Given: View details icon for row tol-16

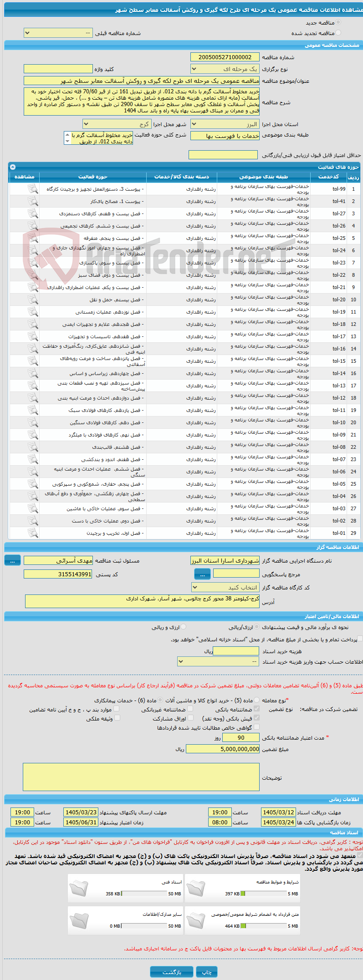Looking at the screenshot, I should point(33,349).
